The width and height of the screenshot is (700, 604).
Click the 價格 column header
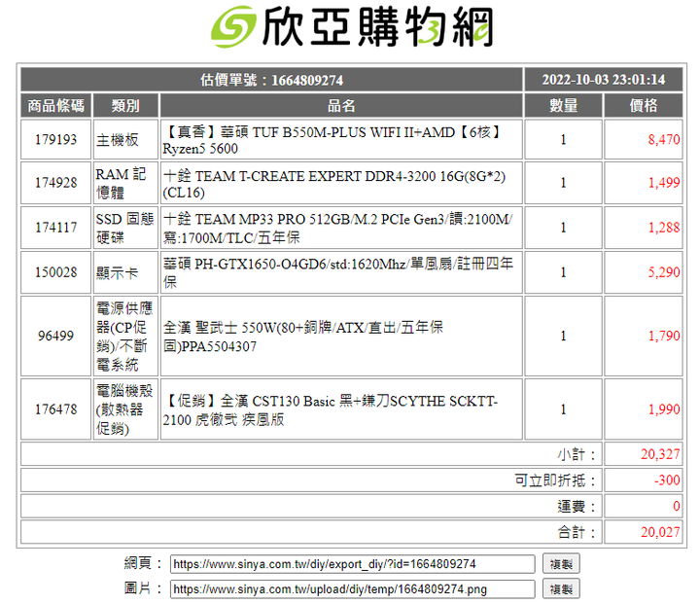pos(644,105)
